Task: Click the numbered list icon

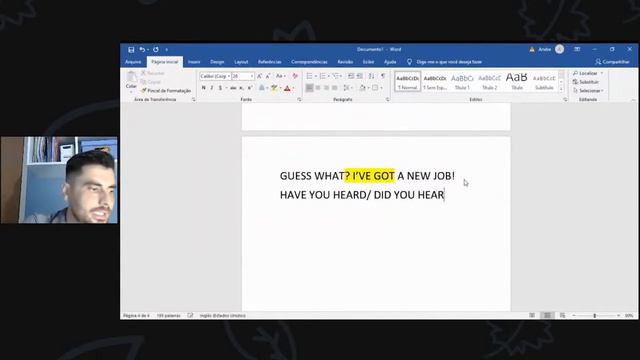Action: coord(322,76)
